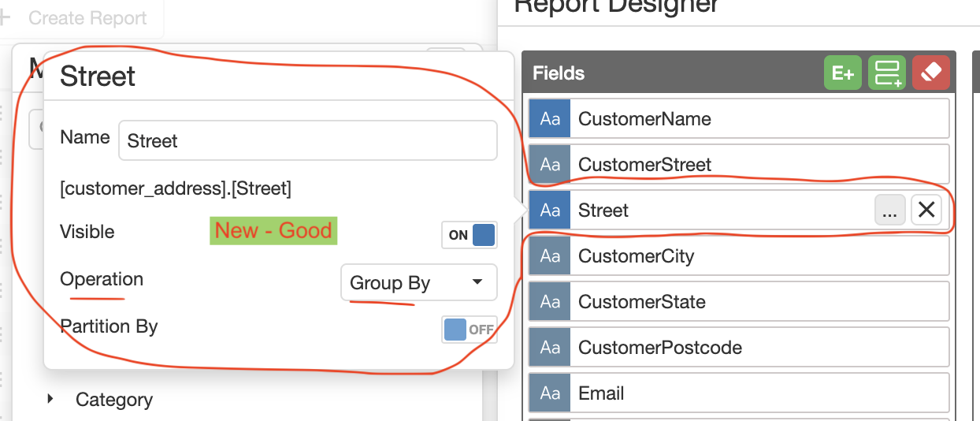Click the Partition By label
Screen dimensions: 980x421
tap(109, 326)
